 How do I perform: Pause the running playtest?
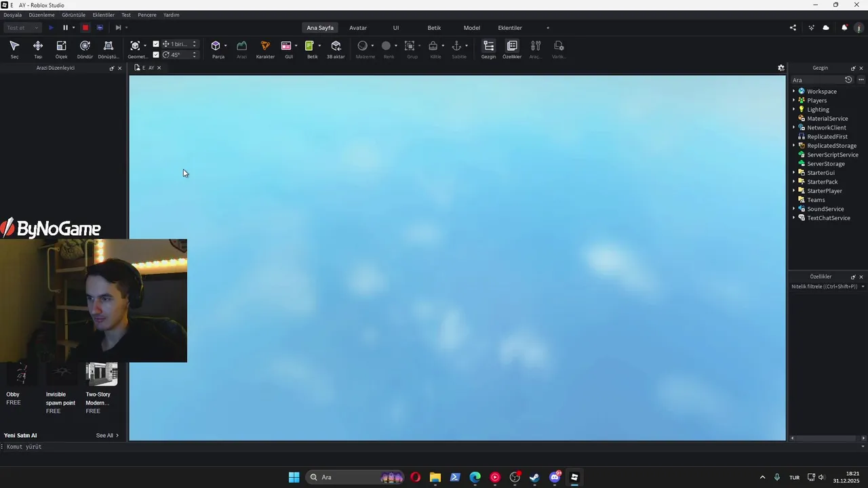(65, 28)
